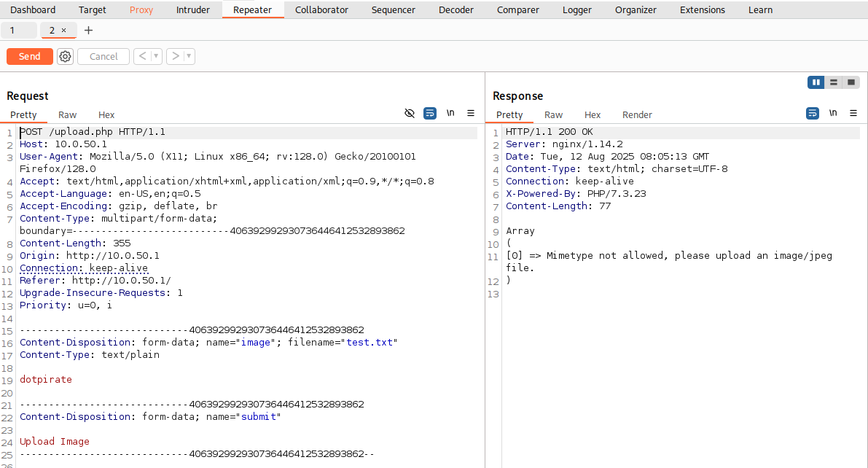
Task: Open the Response panel hamburger menu
Action: [853, 114]
